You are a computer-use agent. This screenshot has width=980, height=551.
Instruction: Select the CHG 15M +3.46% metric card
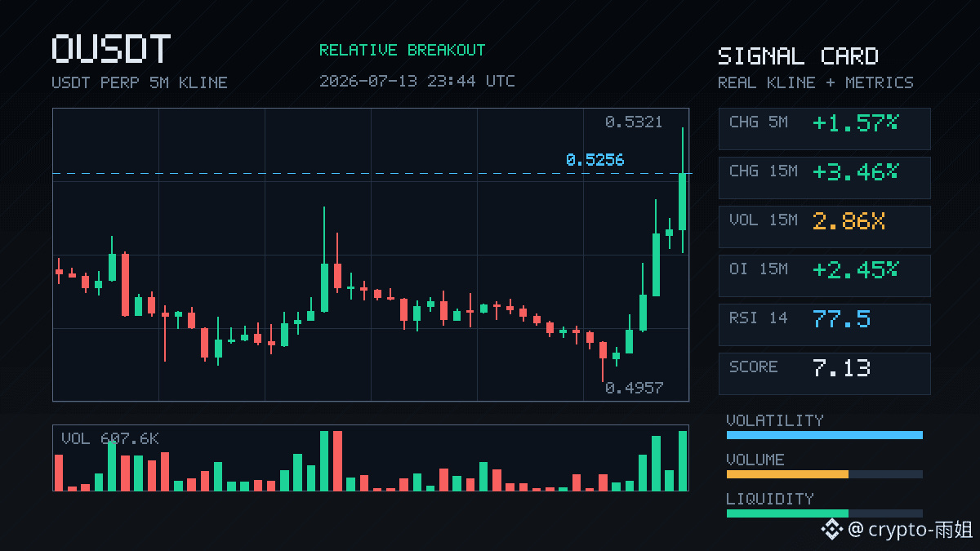[x=824, y=178]
